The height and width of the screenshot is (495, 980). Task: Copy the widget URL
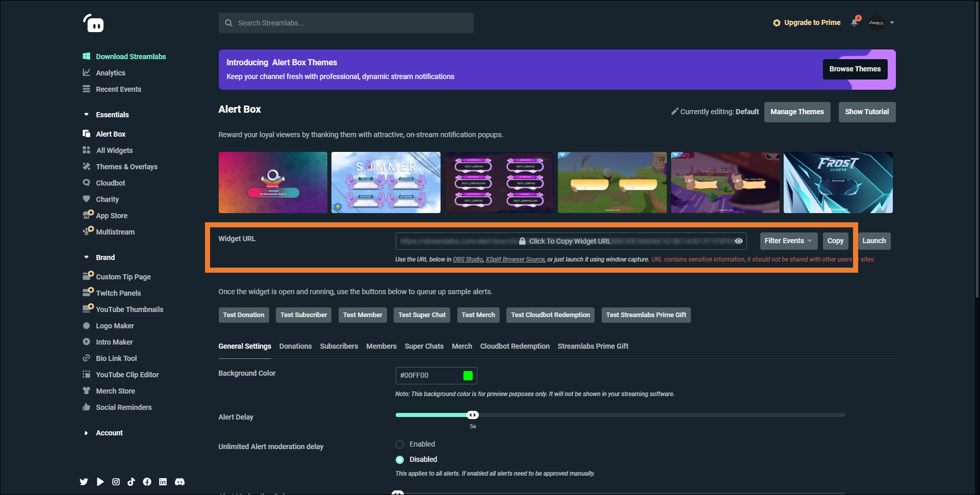[835, 241]
